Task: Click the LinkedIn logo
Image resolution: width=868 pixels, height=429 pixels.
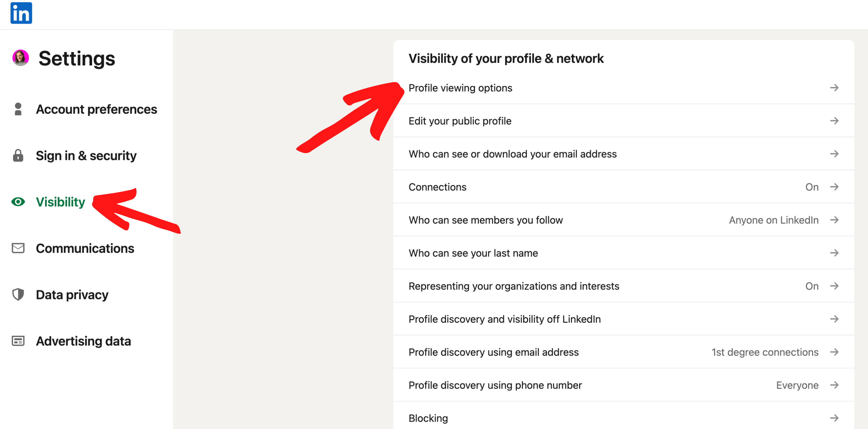Action: point(21,13)
